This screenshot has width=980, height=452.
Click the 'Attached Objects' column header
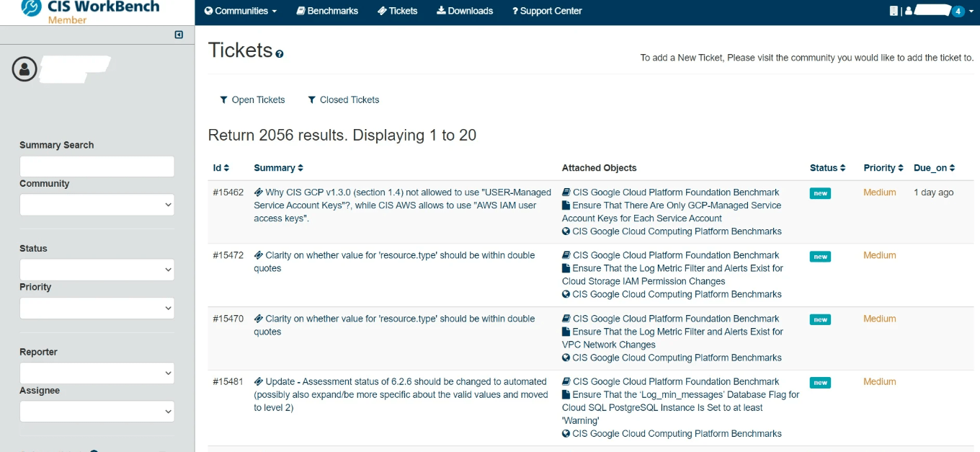point(600,168)
